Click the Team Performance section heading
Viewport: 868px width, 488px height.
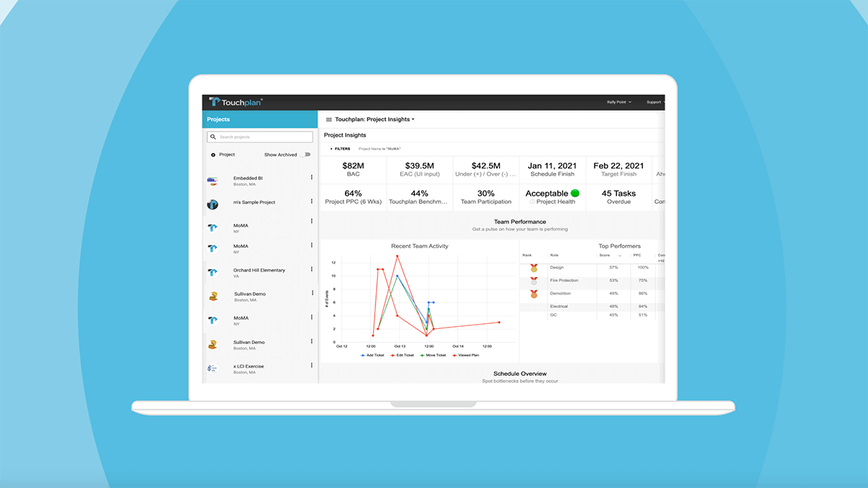(520, 221)
